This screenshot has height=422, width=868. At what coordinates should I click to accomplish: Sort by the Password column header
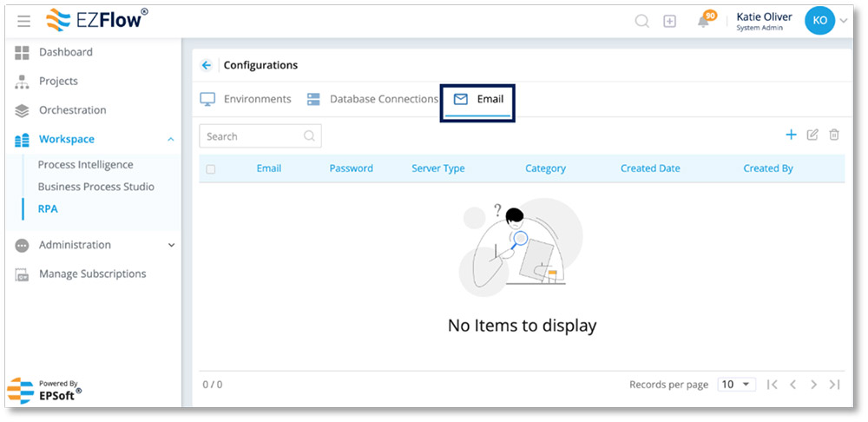tap(351, 168)
